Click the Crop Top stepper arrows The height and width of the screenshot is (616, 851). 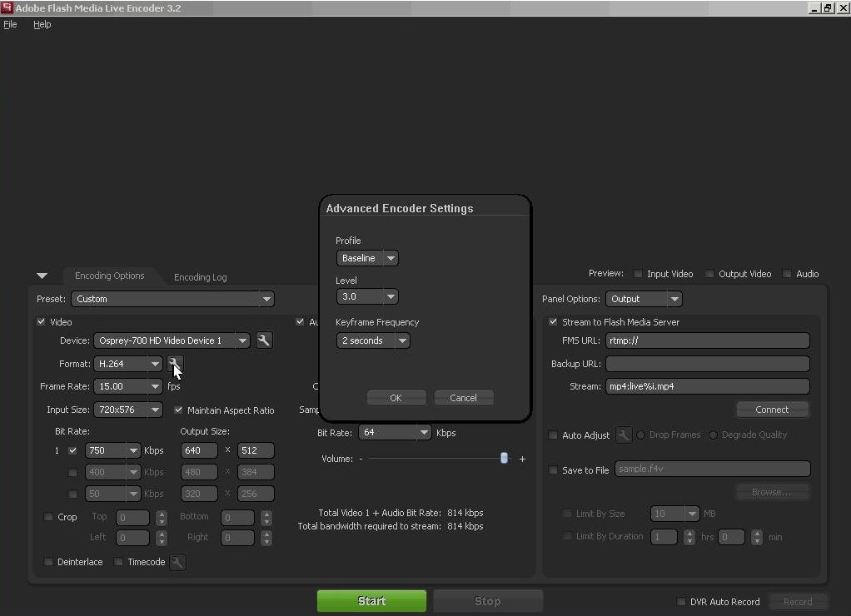162,518
